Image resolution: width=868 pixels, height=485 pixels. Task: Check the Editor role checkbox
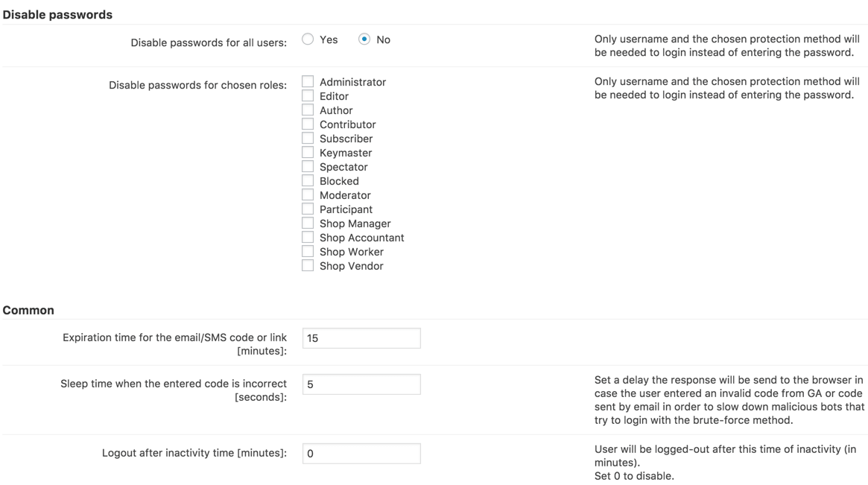308,95
